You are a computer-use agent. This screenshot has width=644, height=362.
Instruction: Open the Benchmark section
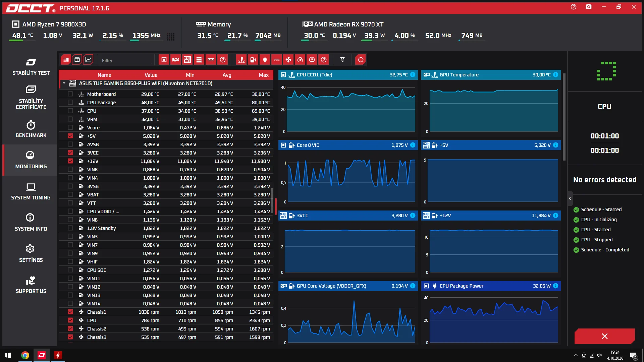pyautogui.click(x=31, y=129)
